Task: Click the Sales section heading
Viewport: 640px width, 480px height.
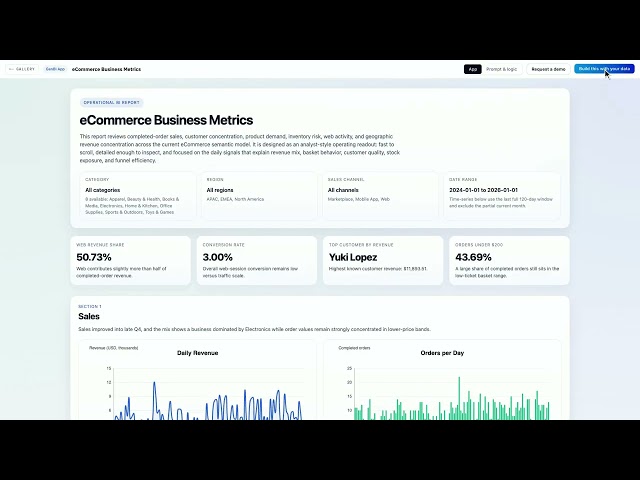Action: pyautogui.click(x=89, y=316)
